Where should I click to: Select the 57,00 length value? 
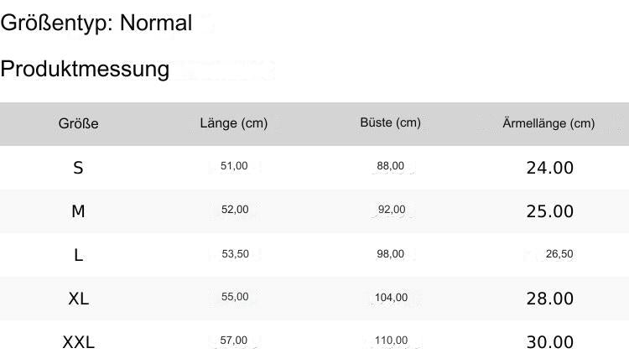tap(234, 340)
